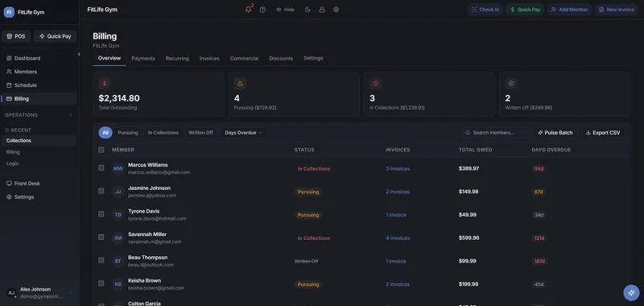644x306 pixels.
Task: Open Members in the sidebar
Action: pos(39,72)
